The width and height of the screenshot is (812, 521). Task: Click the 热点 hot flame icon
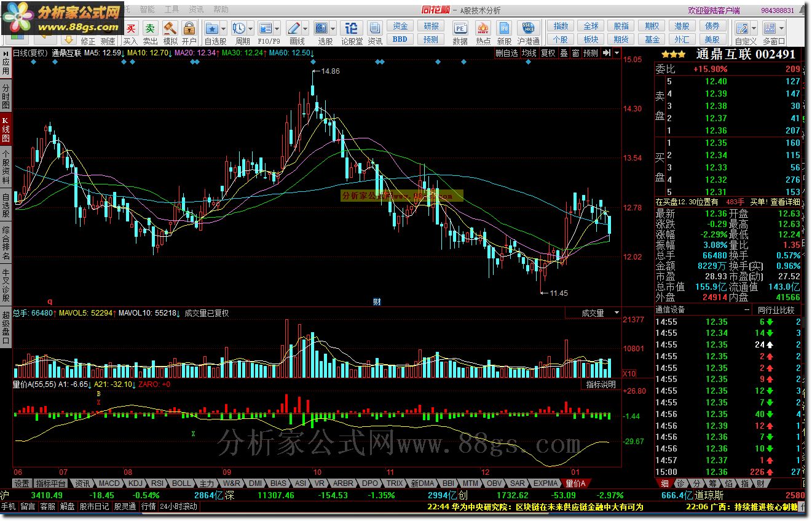[x=483, y=28]
